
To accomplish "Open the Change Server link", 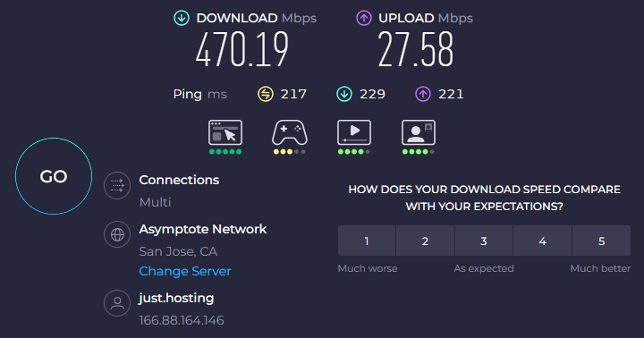I will pyautogui.click(x=185, y=272).
